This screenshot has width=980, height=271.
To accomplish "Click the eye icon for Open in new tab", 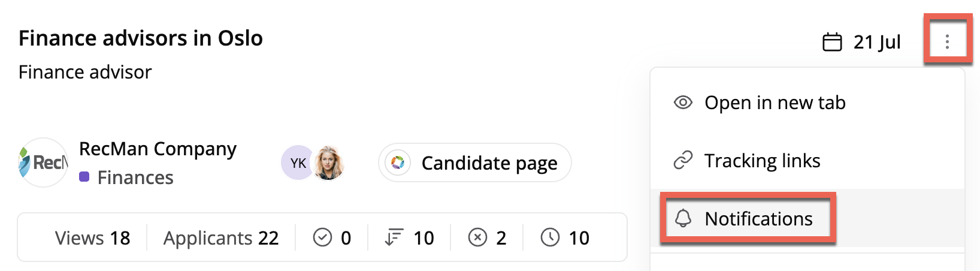I will click(x=683, y=103).
